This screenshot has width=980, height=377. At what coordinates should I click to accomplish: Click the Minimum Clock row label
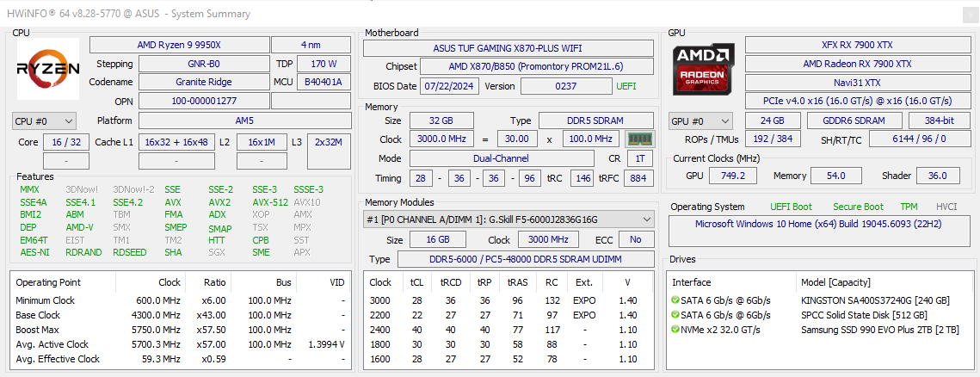45,300
